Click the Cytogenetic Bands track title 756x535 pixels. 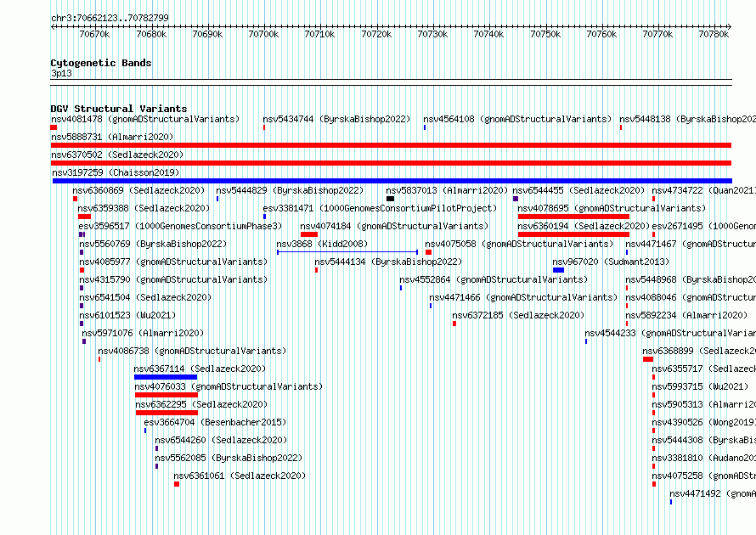tap(101, 63)
